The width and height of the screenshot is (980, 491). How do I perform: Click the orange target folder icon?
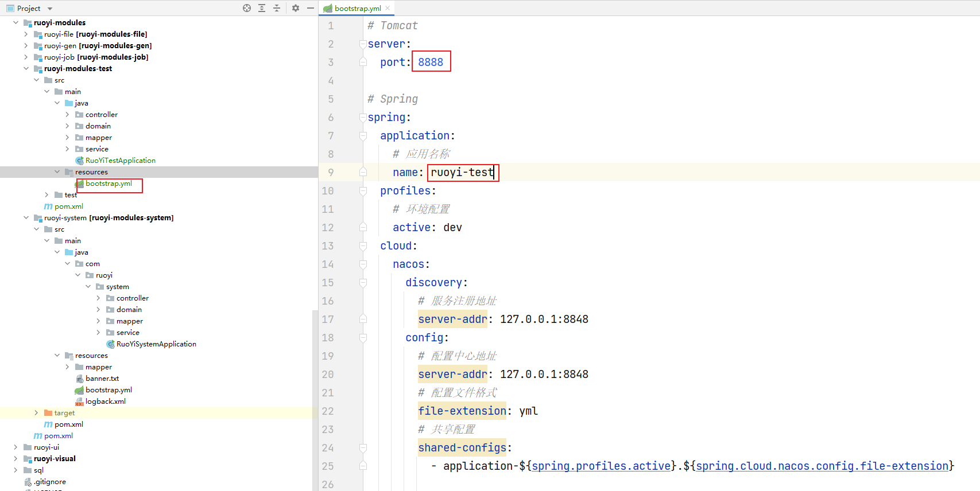click(48, 413)
